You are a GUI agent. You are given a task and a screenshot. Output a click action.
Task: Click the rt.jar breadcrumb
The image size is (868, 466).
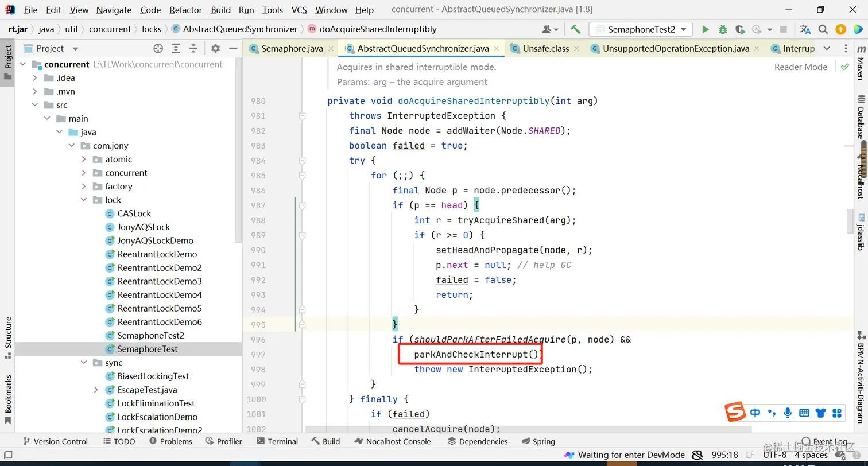(x=18, y=29)
